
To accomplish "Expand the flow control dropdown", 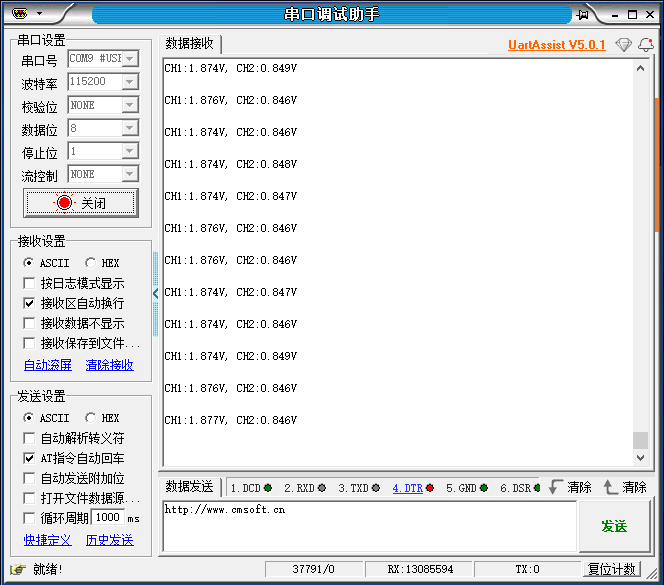I will click(x=130, y=174).
